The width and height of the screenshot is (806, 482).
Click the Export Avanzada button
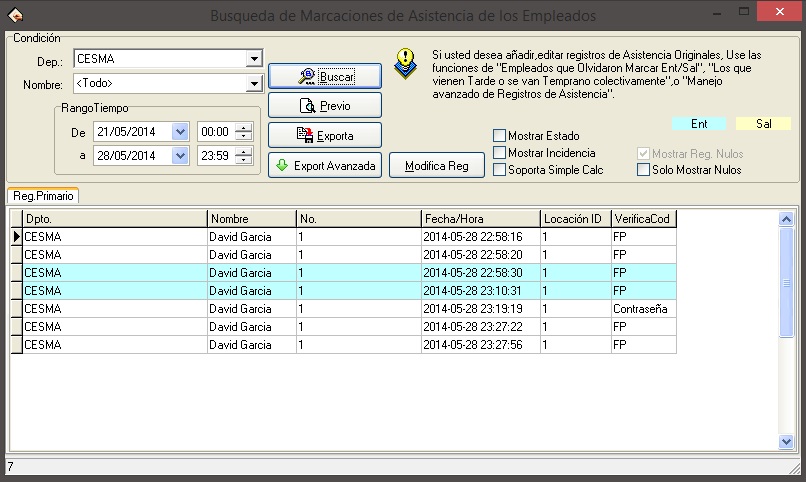click(325, 165)
